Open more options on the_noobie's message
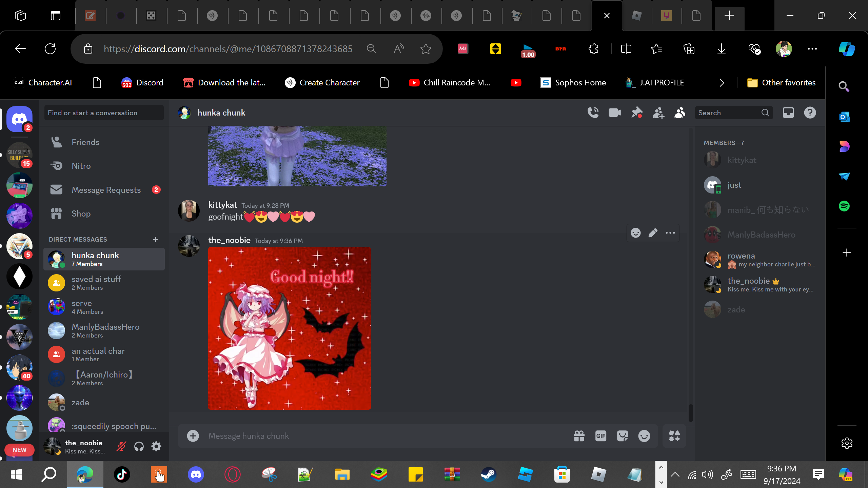Screen dimensions: 868x488 (670, 233)
